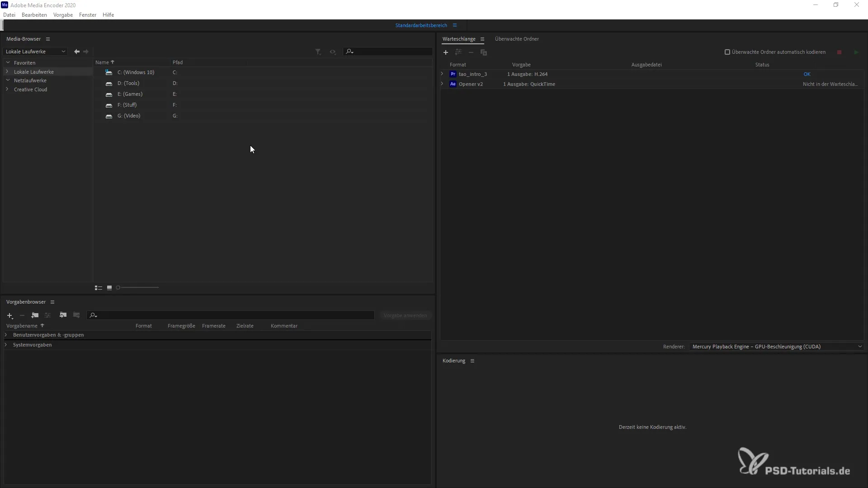Click the ingest view eye icon
The height and width of the screenshot is (488, 868).
[x=333, y=52]
